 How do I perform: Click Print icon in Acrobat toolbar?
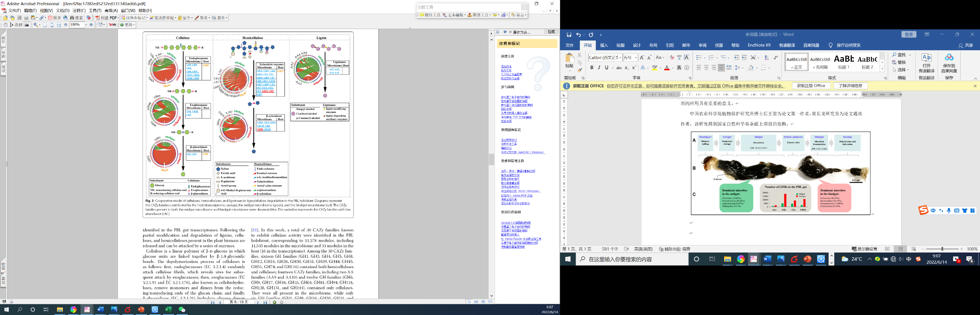point(26,18)
